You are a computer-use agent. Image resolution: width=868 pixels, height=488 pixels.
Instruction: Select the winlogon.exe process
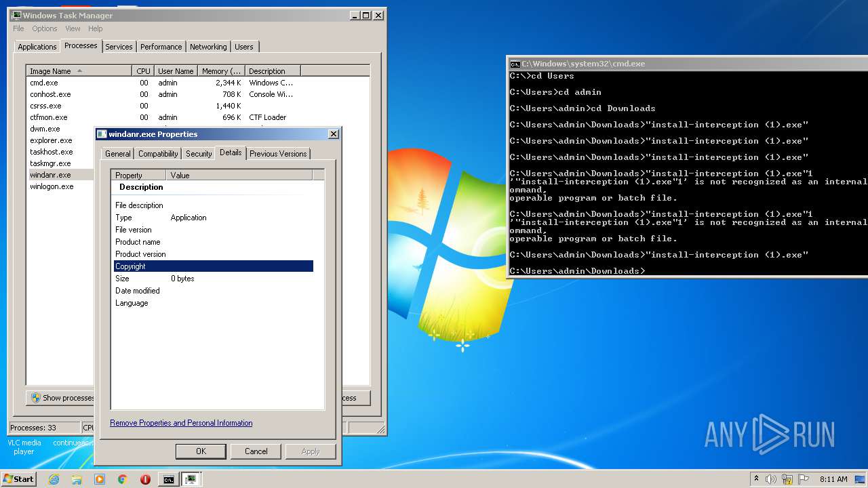(52, 186)
